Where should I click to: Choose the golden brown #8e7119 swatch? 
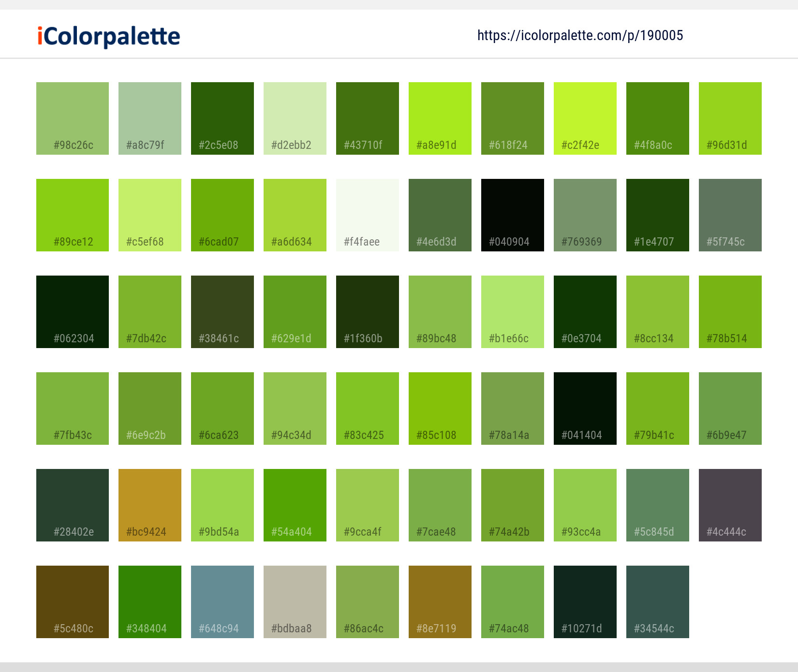coord(440,602)
